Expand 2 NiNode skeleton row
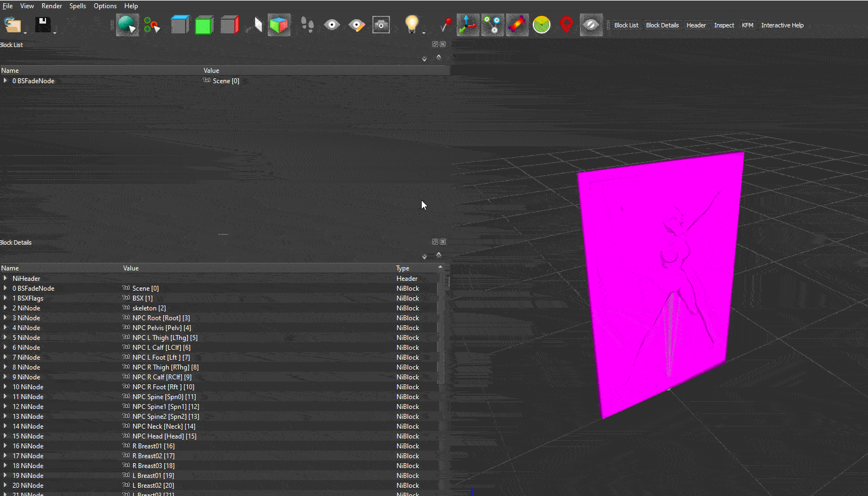Image resolution: width=868 pixels, height=496 pixels. 5,308
